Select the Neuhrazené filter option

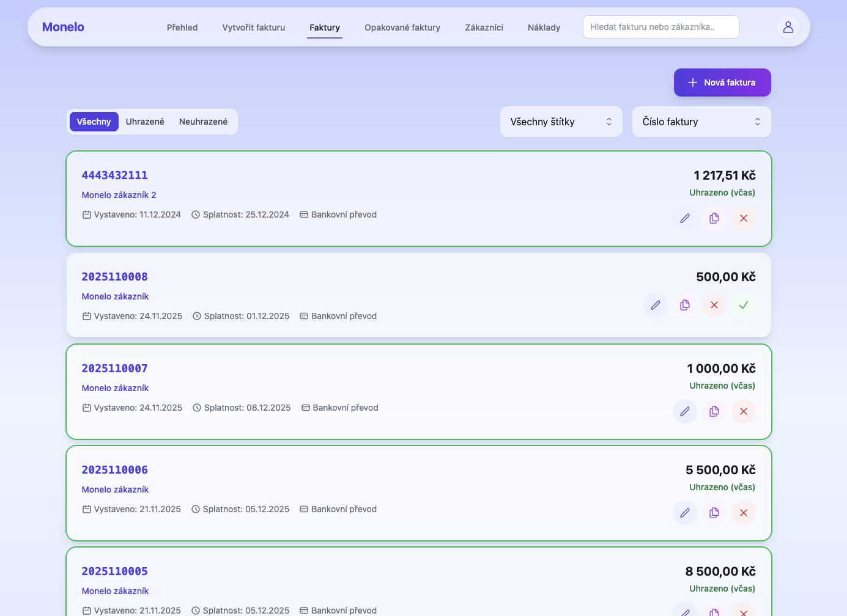point(203,122)
